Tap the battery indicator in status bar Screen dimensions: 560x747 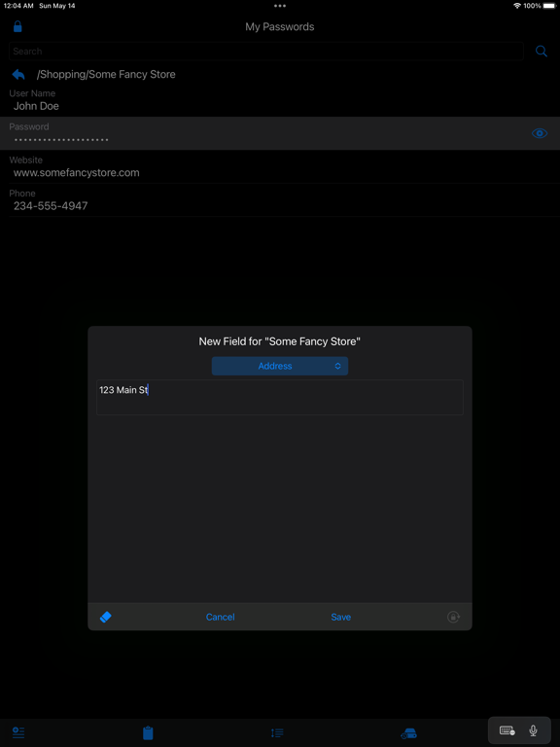(x=549, y=6)
